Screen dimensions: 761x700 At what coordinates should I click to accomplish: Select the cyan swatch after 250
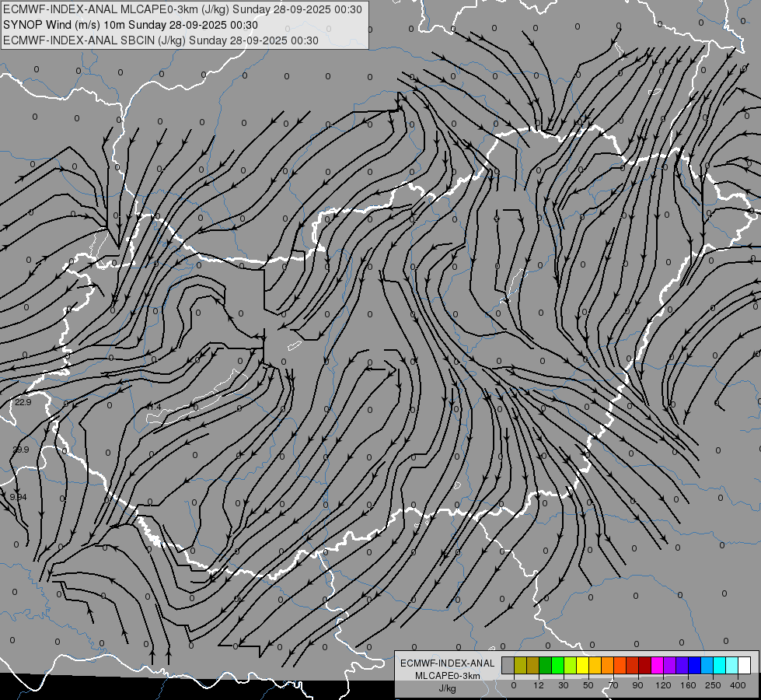point(719,665)
